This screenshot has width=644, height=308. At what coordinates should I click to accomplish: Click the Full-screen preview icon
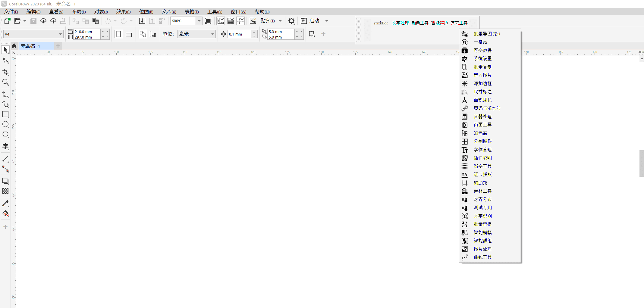(x=208, y=21)
